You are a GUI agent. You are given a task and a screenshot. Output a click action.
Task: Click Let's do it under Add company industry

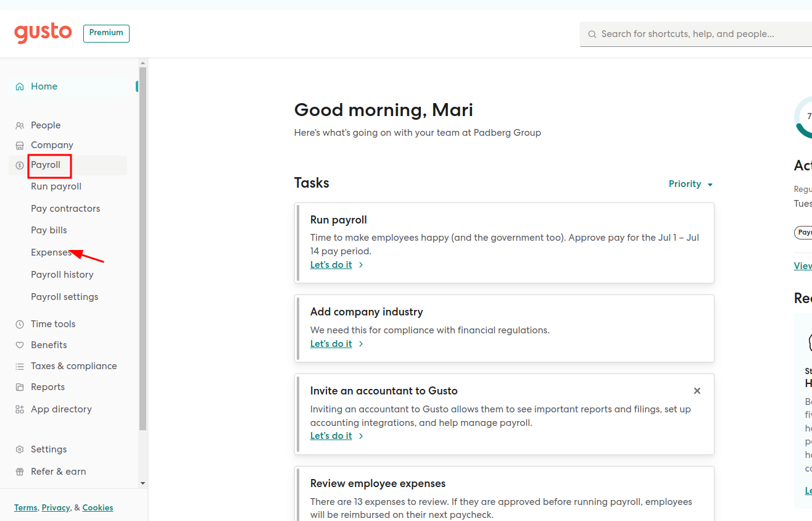(x=331, y=344)
